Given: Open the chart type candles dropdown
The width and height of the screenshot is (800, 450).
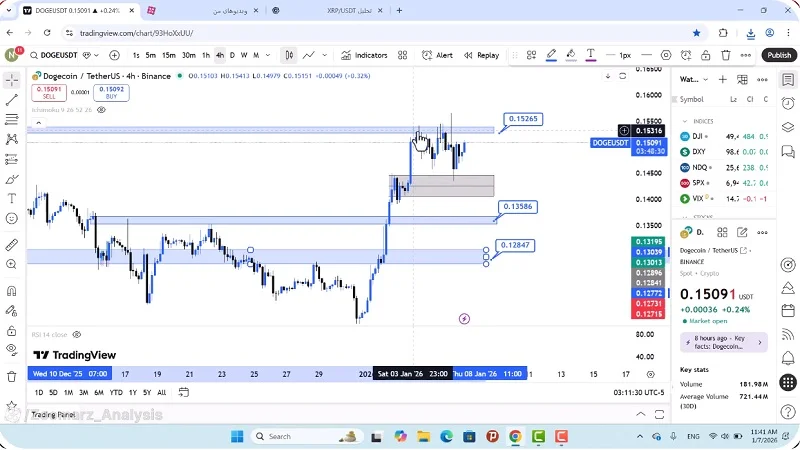Looking at the screenshot, I should pos(288,55).
